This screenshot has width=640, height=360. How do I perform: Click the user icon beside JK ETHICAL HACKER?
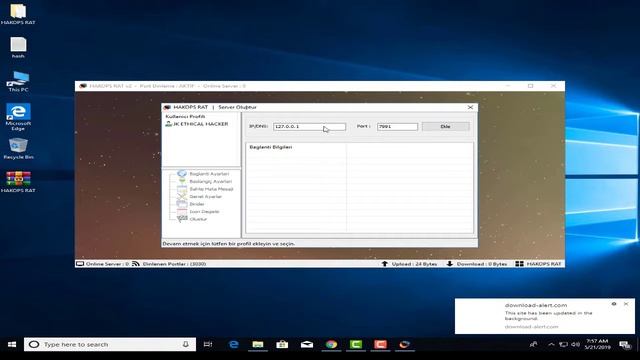click(x=168, y=124)
